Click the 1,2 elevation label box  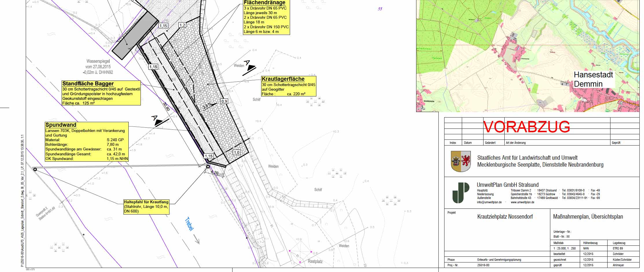pyautogui.click(x=182, y=25)
